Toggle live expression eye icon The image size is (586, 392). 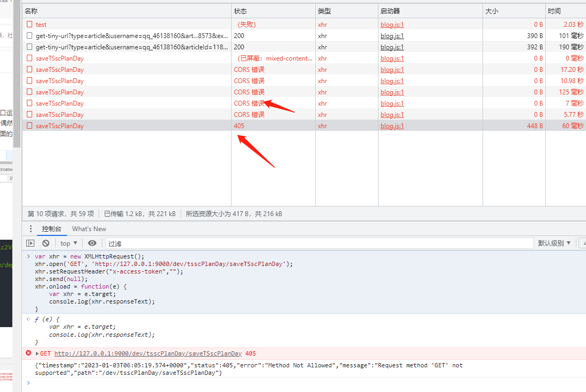click(x=92, y=243)
